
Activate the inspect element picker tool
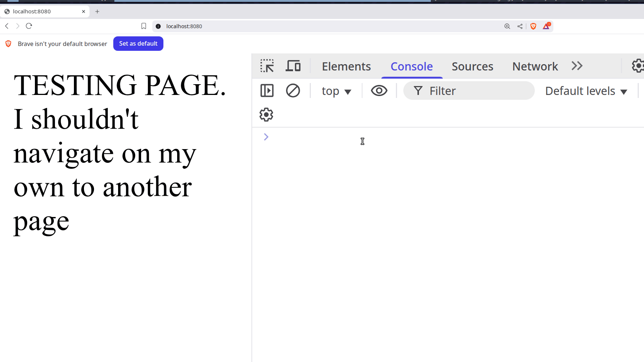click(267, 66)
